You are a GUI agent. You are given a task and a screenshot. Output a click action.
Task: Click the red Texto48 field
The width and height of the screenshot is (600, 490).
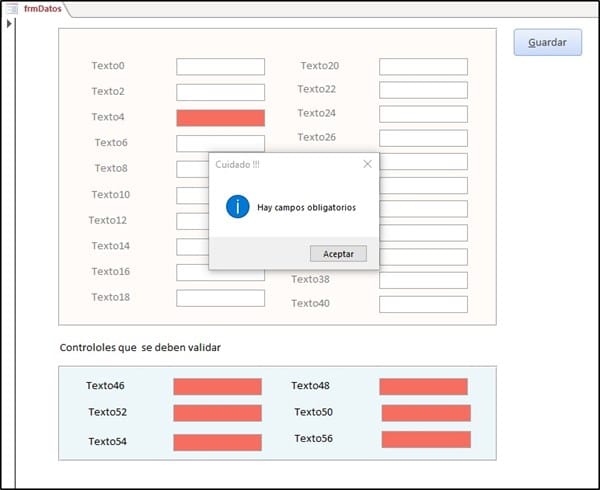click(x=424, y=387)
